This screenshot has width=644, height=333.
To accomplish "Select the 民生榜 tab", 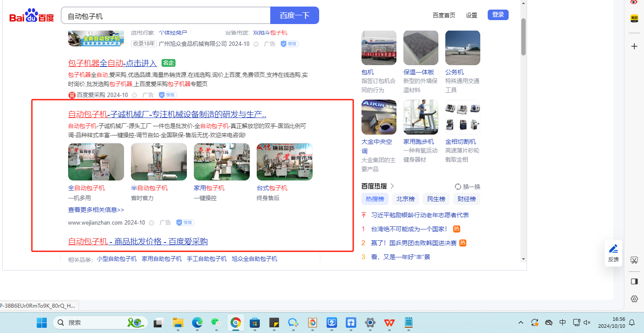I will [x=436, y=199].
